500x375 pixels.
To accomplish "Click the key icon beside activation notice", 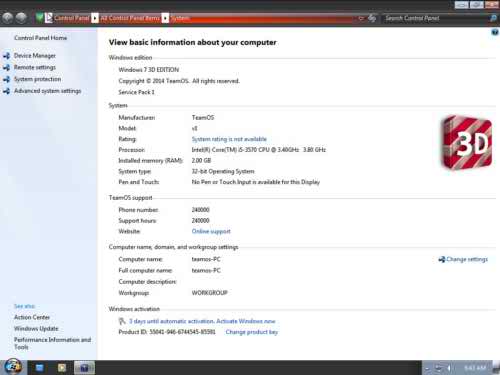I will [x=122, y=321].
